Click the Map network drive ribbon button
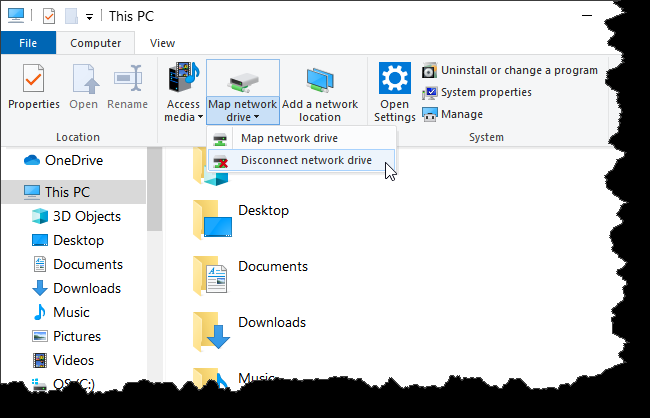 pyautogui.click(x=243, y=92)
